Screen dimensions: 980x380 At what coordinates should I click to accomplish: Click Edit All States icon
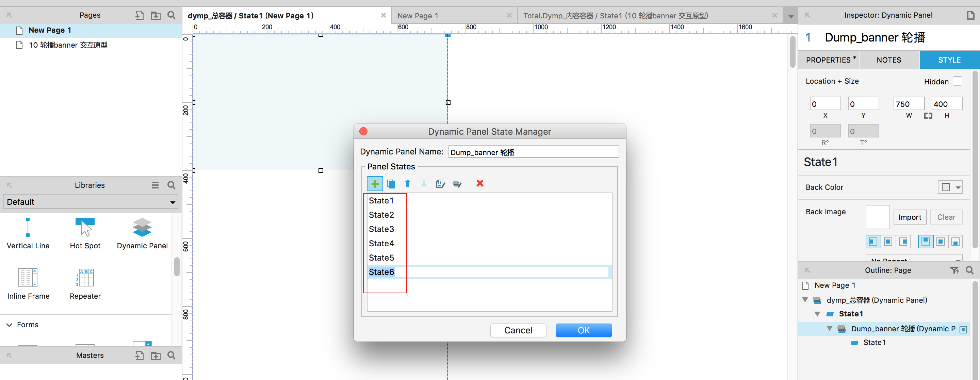click(x=457, y=184)
